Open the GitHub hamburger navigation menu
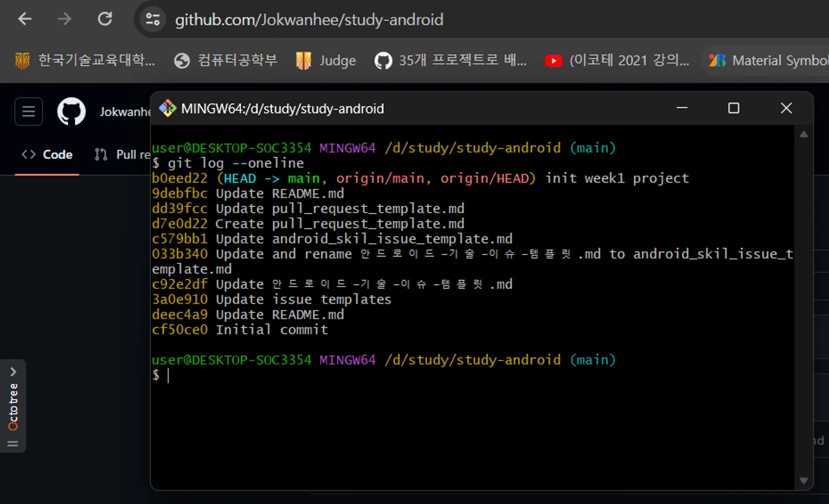The image size is (829, 504). pyautogui.click(x=29, y=111)
